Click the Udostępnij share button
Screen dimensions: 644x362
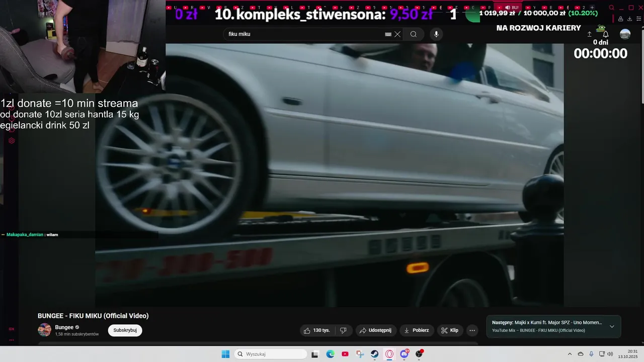[x=376, y=330]
